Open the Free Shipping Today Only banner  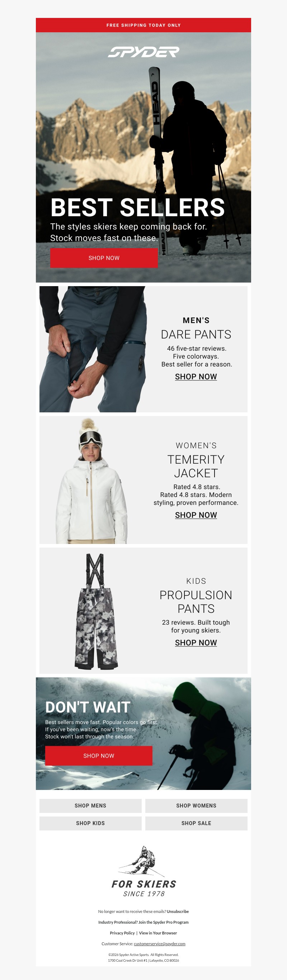[143, 25]
